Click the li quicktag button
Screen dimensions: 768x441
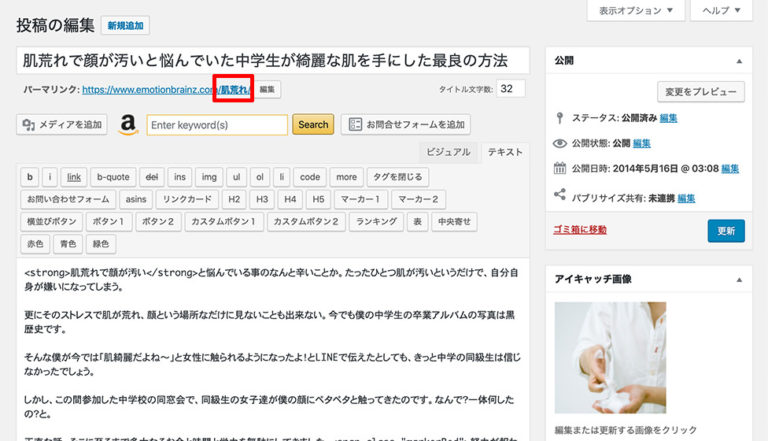pos(282,177)
